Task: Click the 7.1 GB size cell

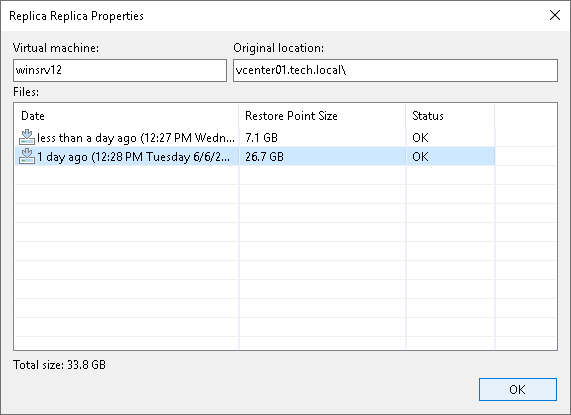Action: [261, 138]
